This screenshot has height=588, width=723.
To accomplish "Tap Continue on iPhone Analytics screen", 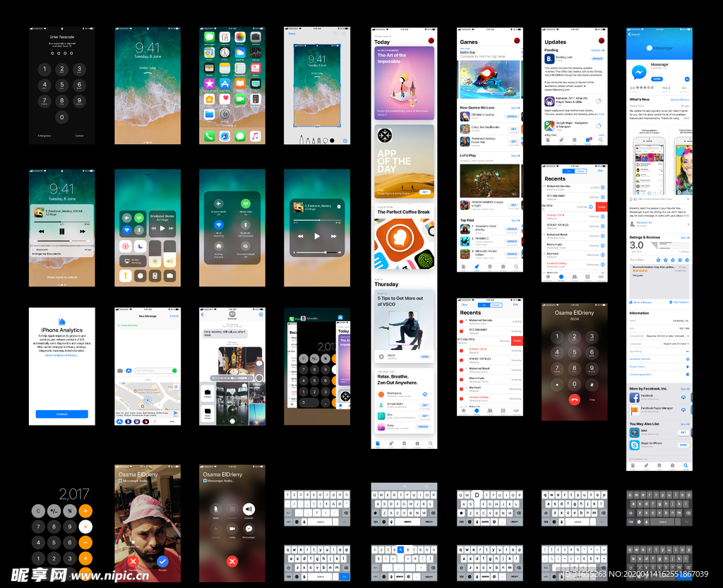I will [x=62, y=414].
